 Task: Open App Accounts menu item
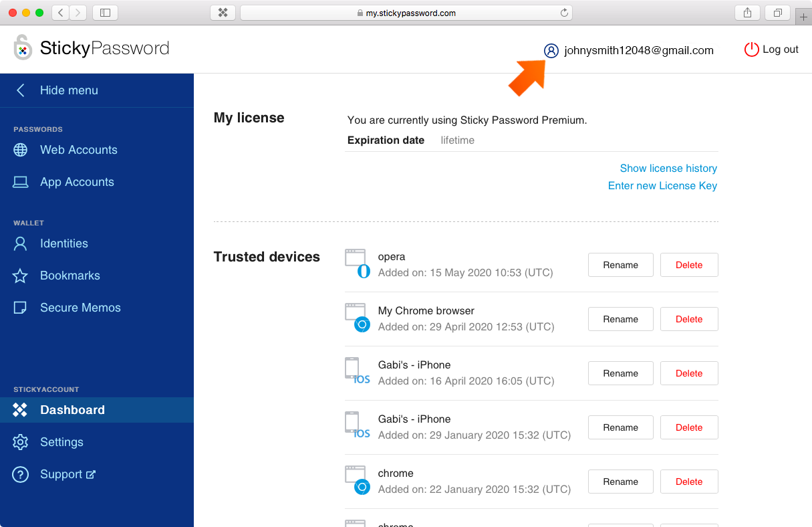[97, 182]
